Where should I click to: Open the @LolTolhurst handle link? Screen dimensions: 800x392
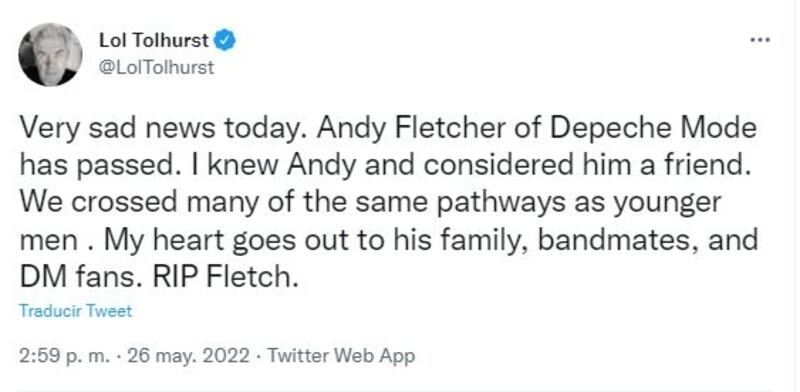(156, 68)
